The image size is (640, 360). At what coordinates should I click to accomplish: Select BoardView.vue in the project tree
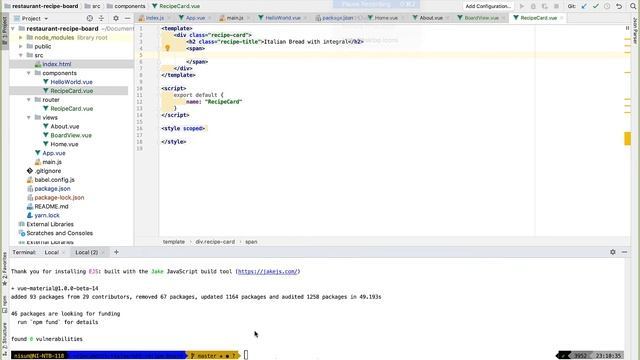point(71,135)
